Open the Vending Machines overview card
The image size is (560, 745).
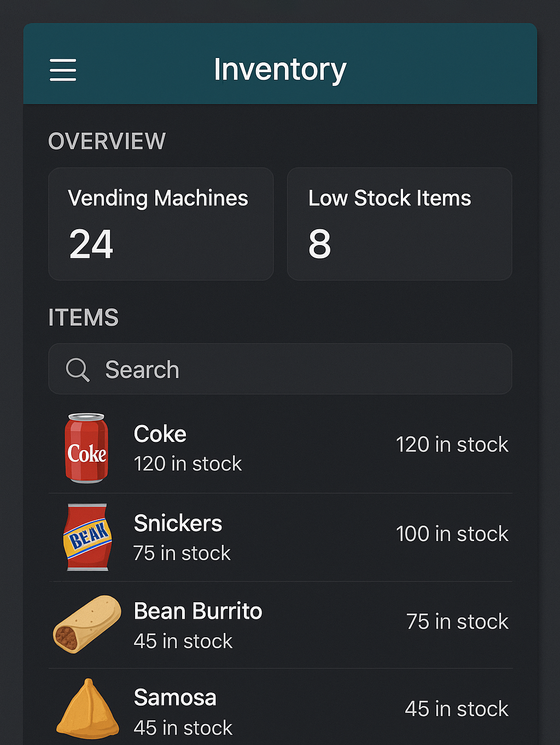(161, 224)
